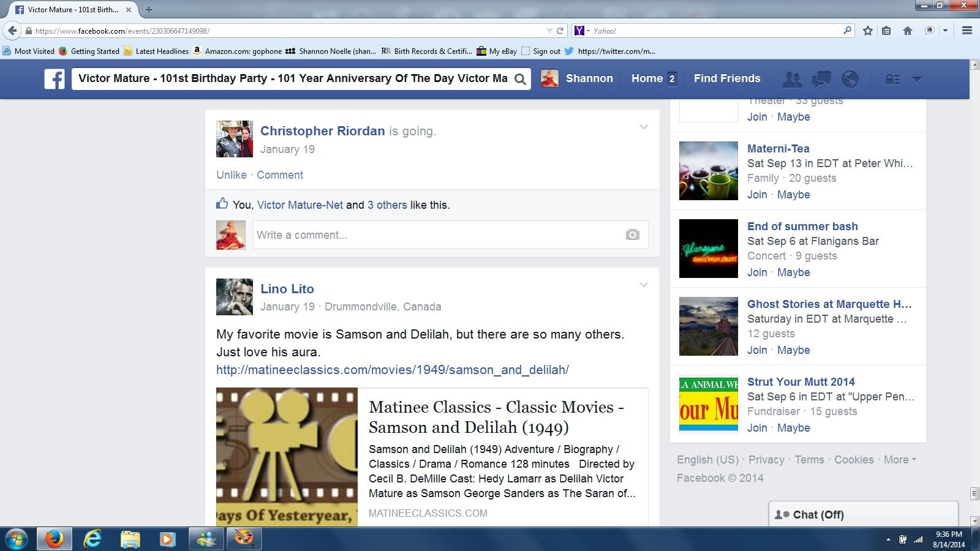Click the Facebook logo icon
Viewport: 980px width, 551px height.
pos(55,79)
